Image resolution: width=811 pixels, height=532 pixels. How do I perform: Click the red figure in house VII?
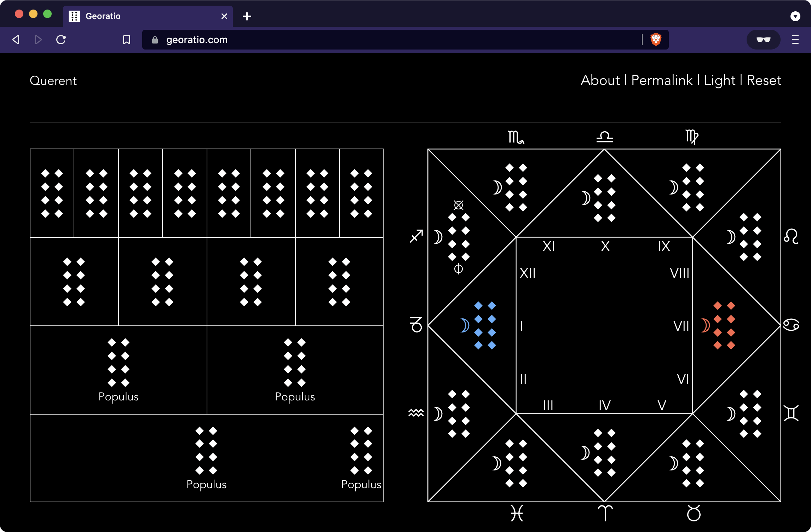[x=724, y=325]
